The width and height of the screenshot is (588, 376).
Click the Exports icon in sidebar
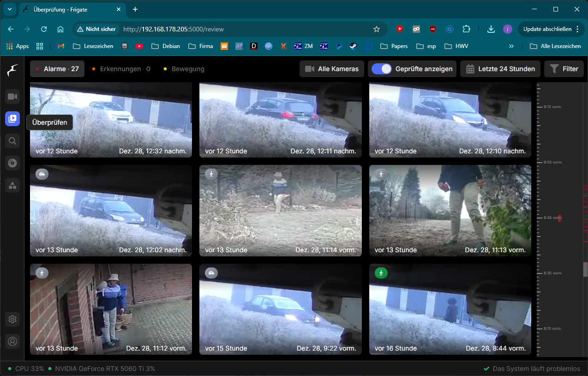12,163
